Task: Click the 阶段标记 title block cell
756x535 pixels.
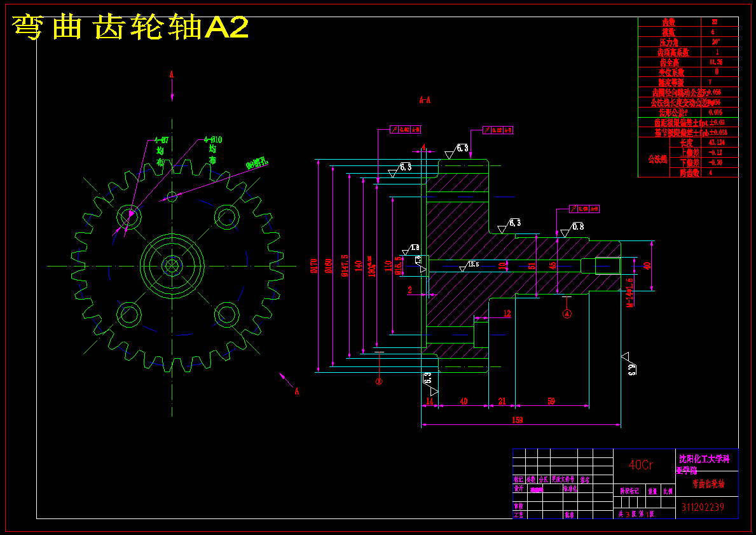Action: point(629,491)
